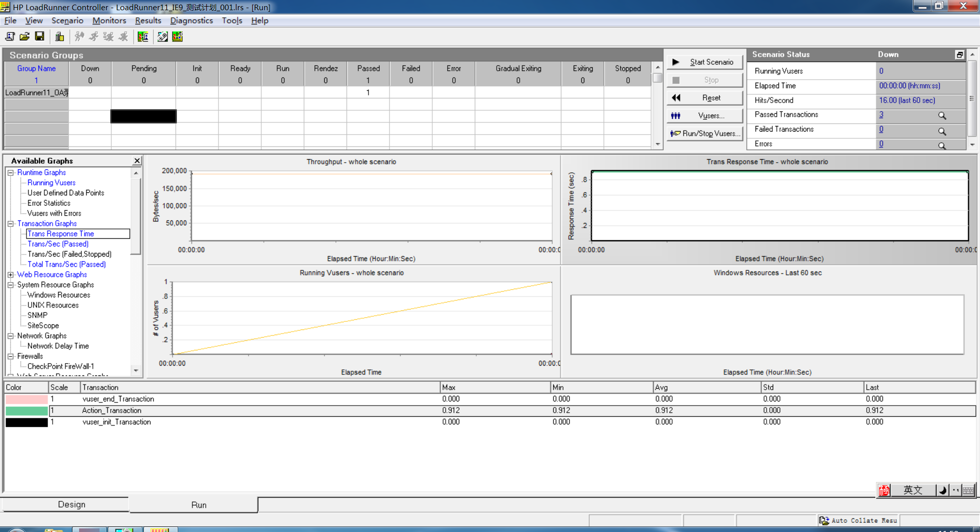Screen dimensions: 980x532
Task: Open the Load Generators toolbar icon
Action: [x=60, y=36]
